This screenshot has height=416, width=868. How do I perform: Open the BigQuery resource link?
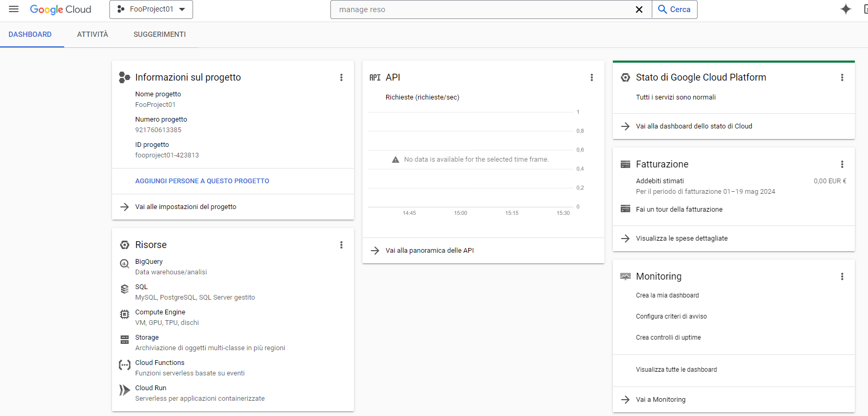point(149,262)
